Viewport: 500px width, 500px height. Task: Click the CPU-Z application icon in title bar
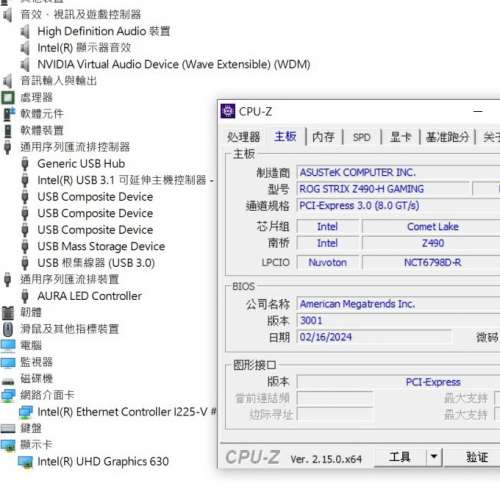point(228,111)
